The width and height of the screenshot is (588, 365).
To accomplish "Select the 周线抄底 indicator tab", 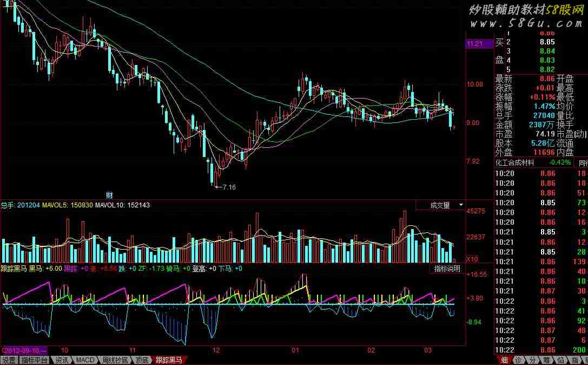I will coord(115,360).
